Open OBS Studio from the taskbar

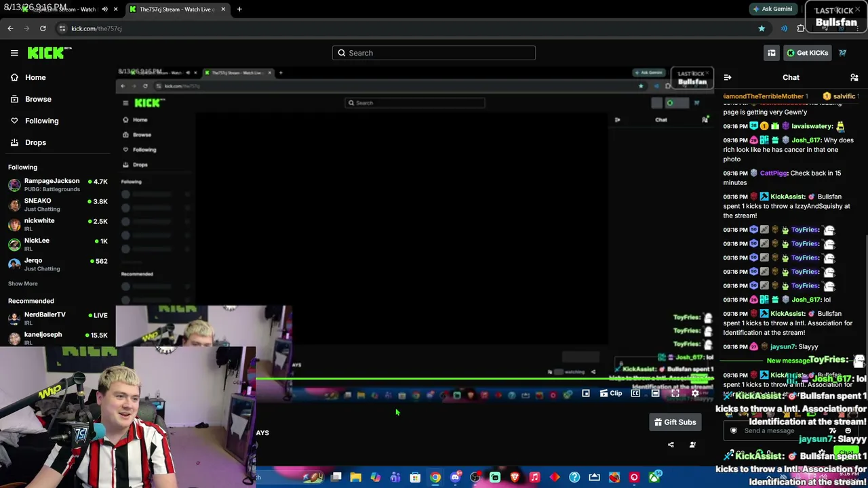pyautogui.click(x=475, y=477)
